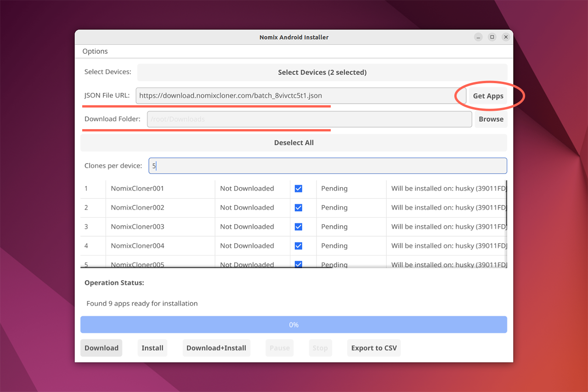Toggle the NomixCloner005 checkbox
The width and height of the screenshot is (588, 392).
click(x=299, y=264)
